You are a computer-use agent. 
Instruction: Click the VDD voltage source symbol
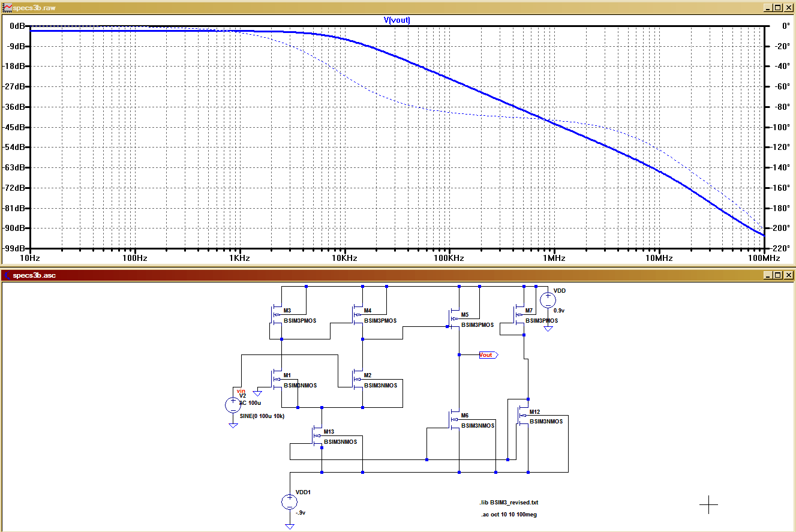(547, 300)
